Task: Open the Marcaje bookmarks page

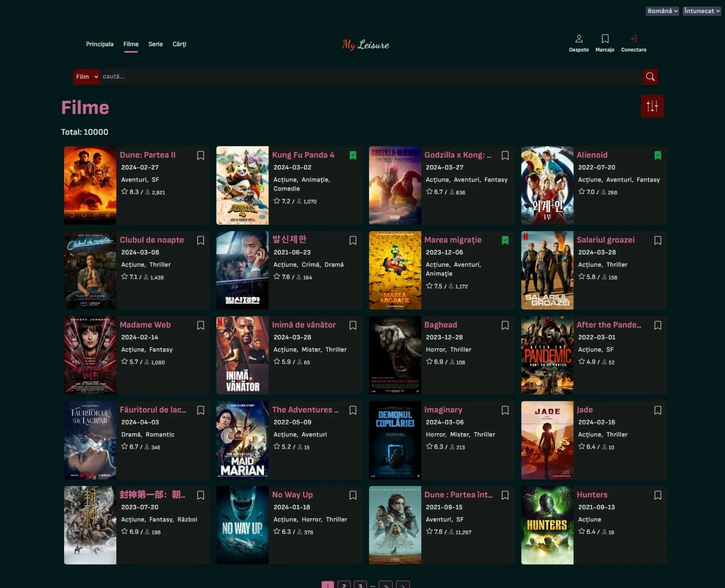Action: [x=605, y=43]
